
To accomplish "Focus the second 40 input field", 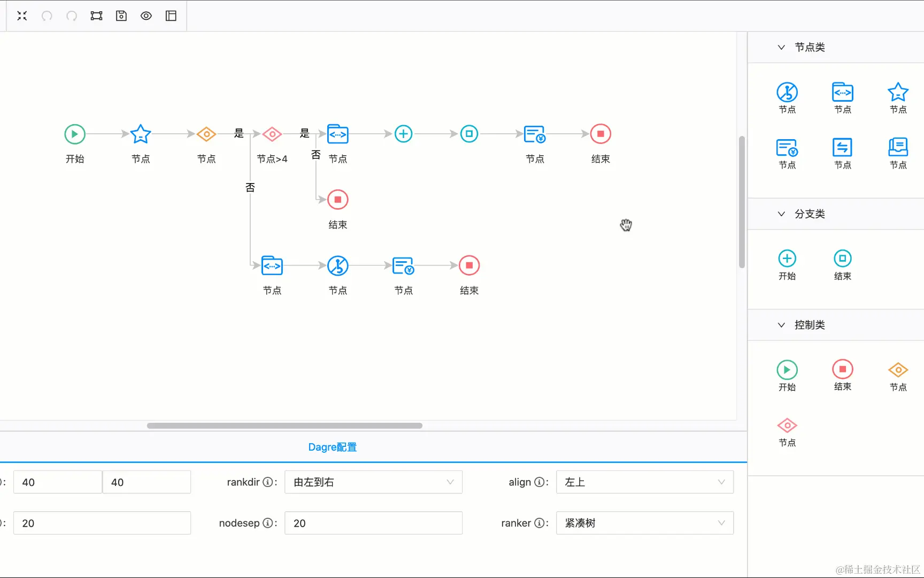I will point(147,482).
